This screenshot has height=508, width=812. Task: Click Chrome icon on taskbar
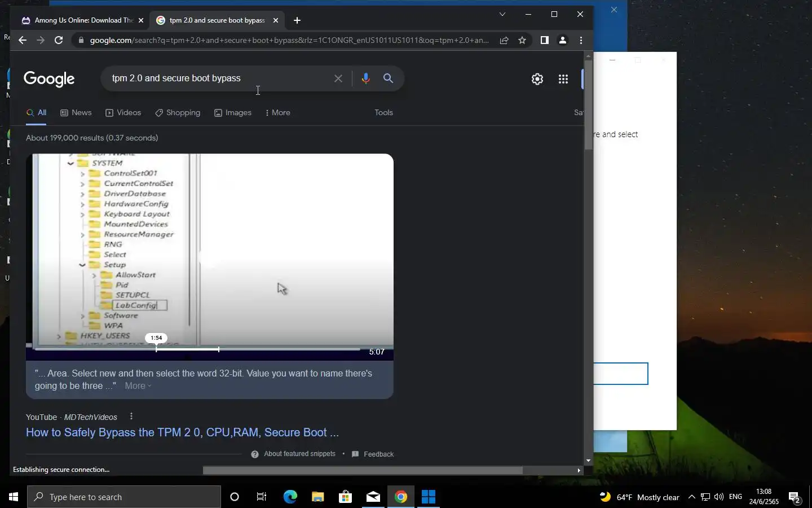coord(400,497)
